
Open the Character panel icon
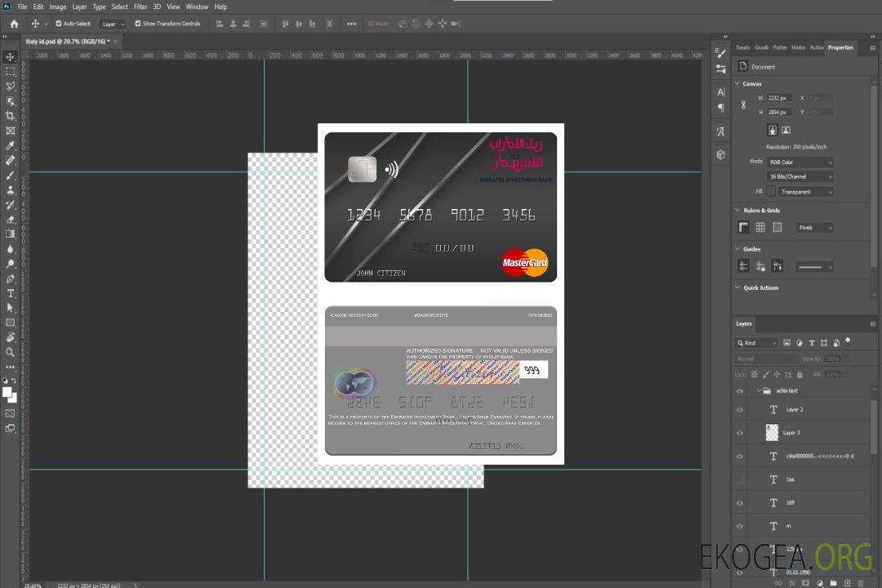tap(721, 92)
